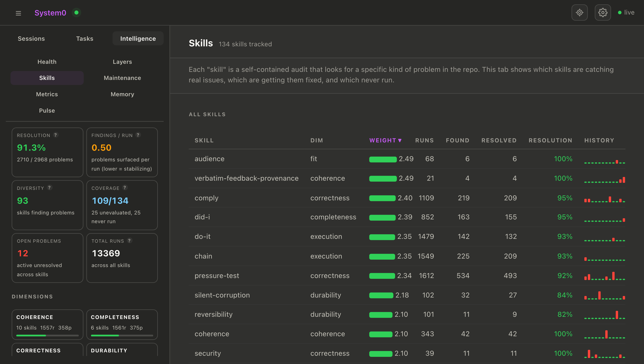
Task: Sort by the Weight column
Action: click(x=385, y=140)
